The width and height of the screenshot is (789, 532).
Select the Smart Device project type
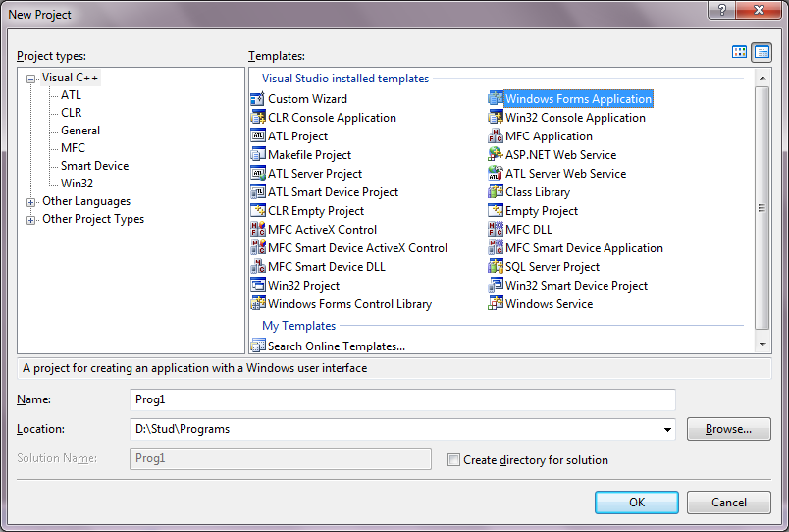tap(94, 166)
